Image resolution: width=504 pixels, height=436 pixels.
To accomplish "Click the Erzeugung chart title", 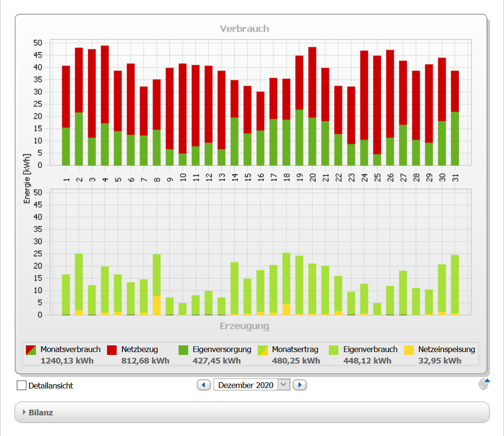I will click(x=244, y=326).
